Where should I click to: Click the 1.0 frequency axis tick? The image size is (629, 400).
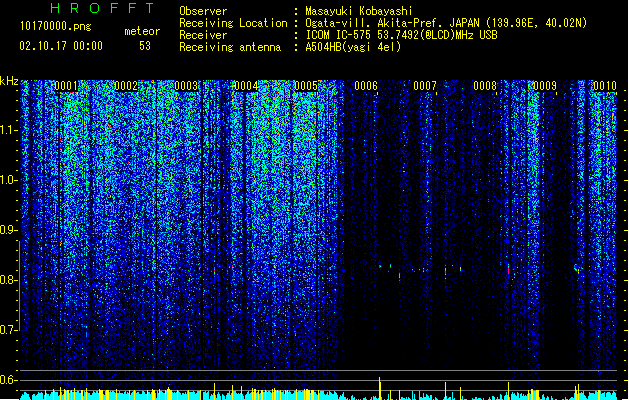(9, 180)
